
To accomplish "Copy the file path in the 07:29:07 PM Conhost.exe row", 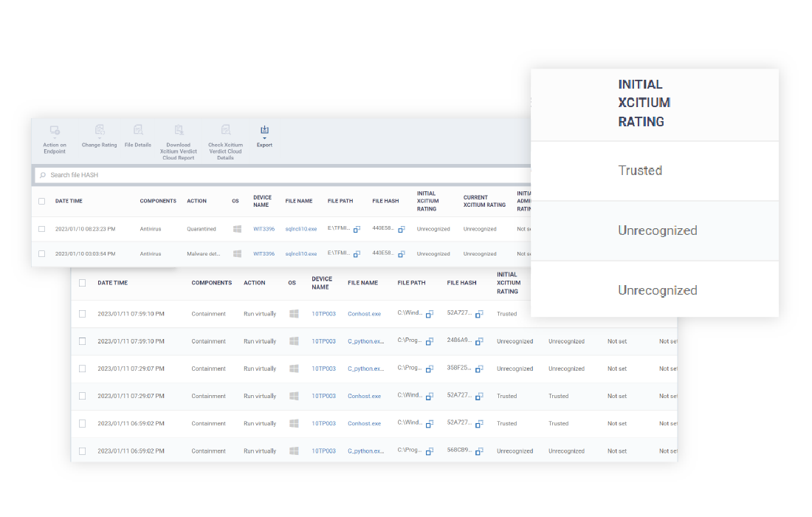I will pos(430,397).
